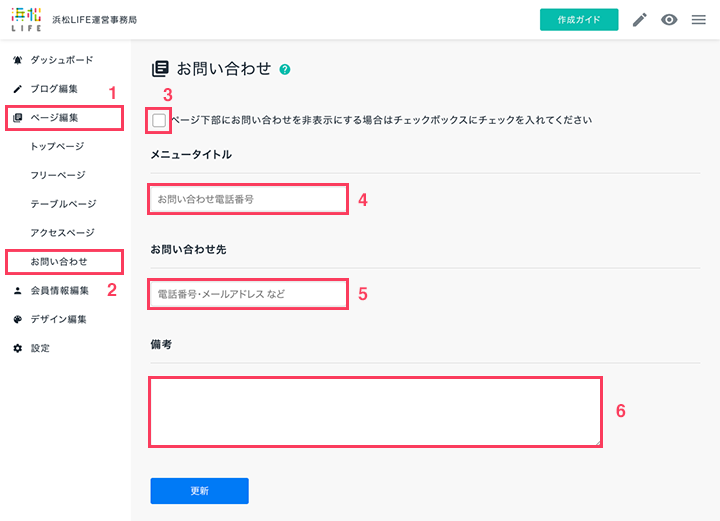Select フリーページ in the sidebar

58,175
